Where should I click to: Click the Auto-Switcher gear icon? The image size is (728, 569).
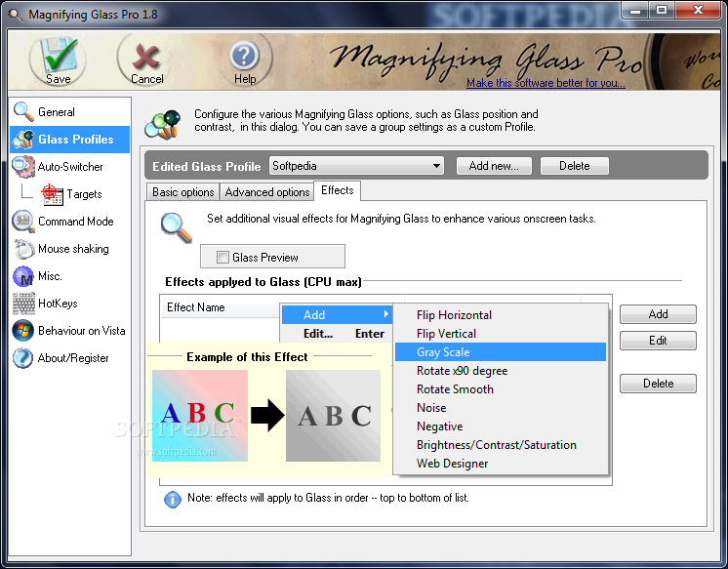click(x=23, y=166)
